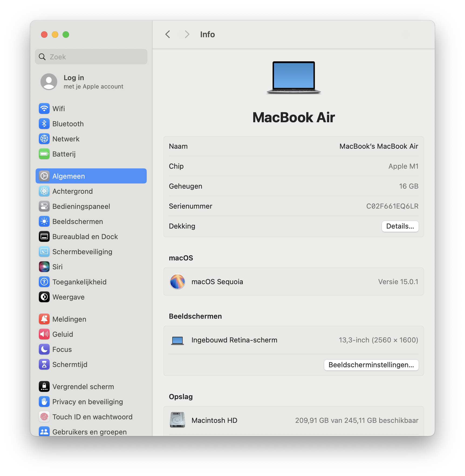Go forward with the right chevron
Image resolution: width=465 pixels, height=476 pixels.
(x=187, y=35)
